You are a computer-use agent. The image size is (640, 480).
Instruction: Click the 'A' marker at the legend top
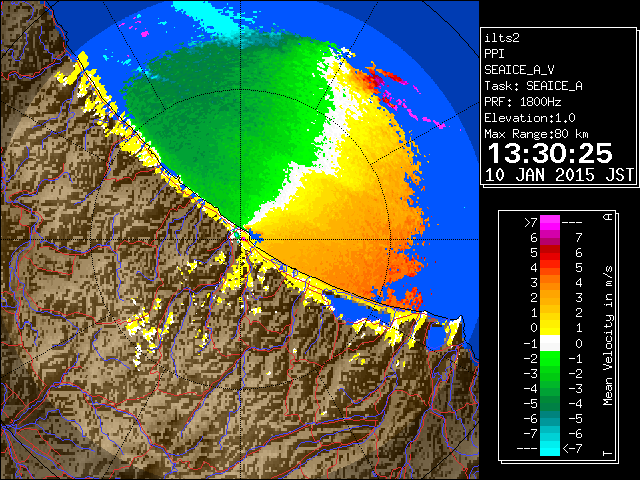[x=608, y=217]
